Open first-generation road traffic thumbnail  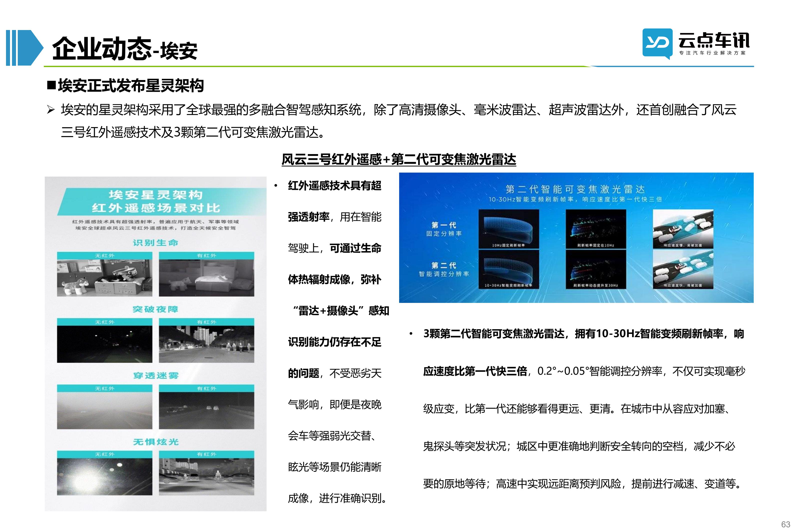683,229
